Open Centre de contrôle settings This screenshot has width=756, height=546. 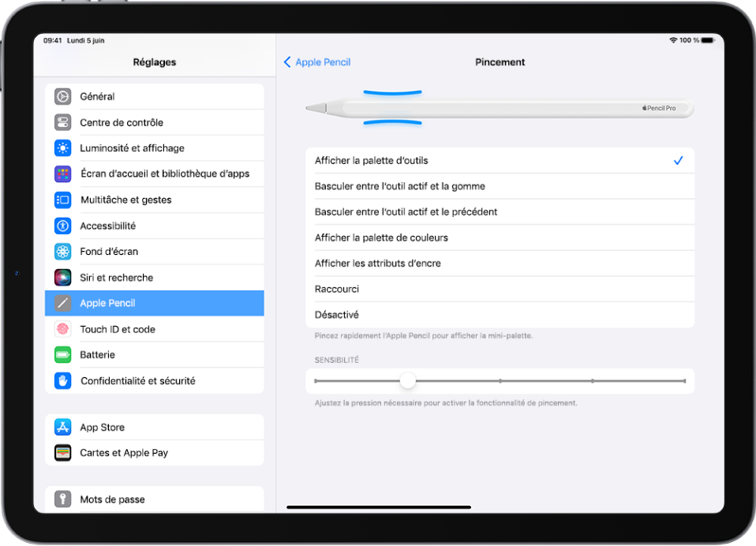click(155, 122)
